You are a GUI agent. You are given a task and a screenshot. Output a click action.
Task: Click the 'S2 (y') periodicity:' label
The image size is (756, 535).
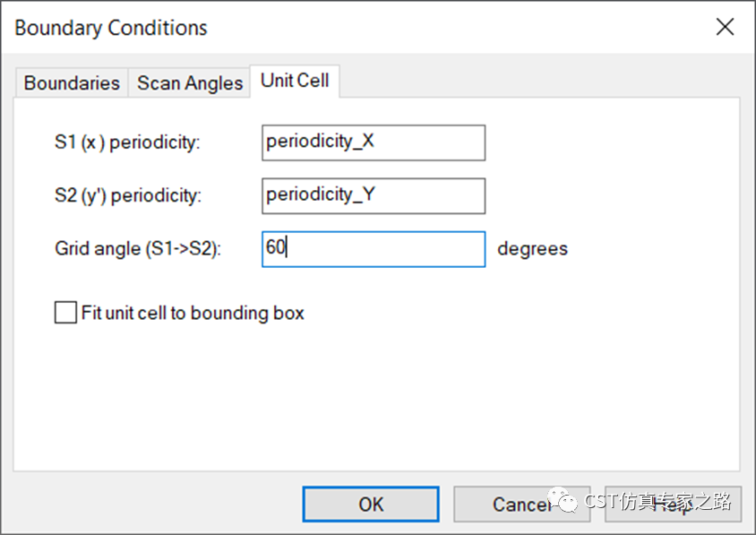(x=128, y=196)
